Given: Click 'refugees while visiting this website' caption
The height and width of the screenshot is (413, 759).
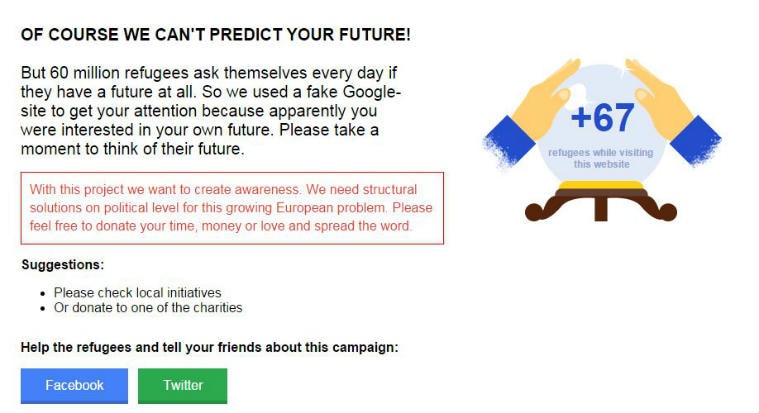Looking at the screenshot, I should [x=601, y=158].
